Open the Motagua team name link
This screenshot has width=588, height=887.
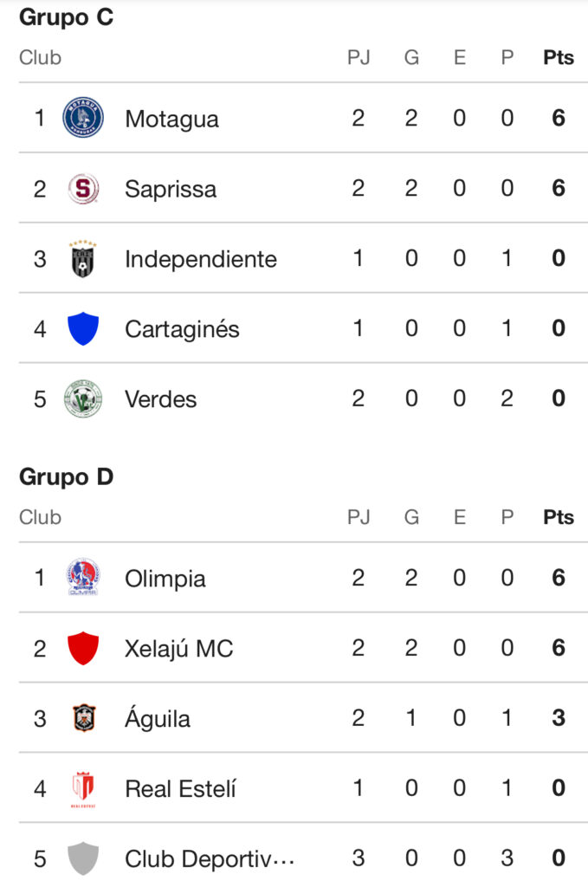coord(171,119)
